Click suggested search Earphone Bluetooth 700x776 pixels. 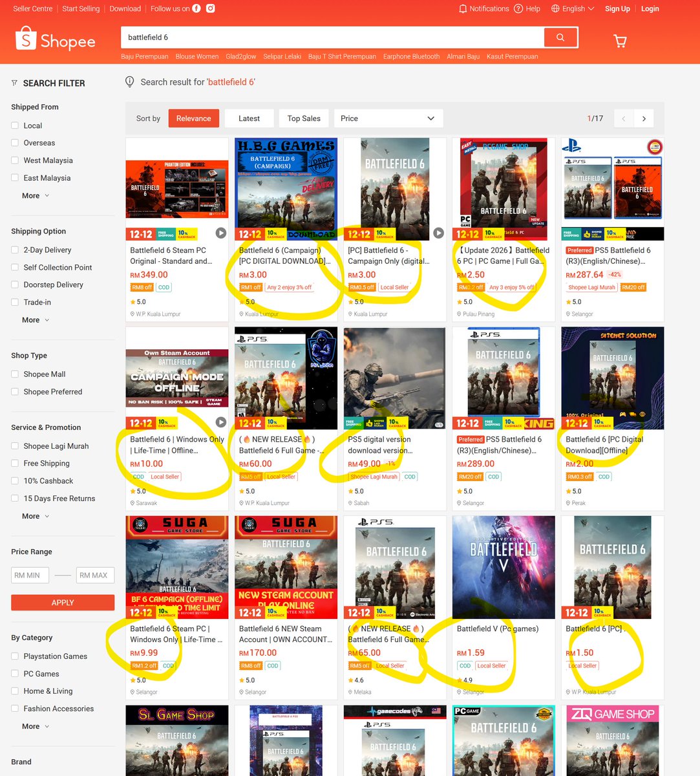411,56
